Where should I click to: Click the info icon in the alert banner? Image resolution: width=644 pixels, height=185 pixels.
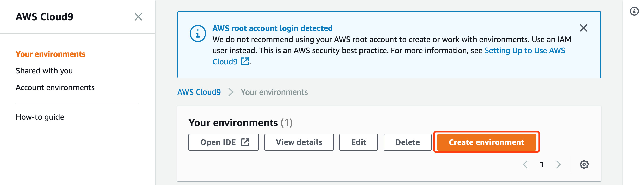198,33
